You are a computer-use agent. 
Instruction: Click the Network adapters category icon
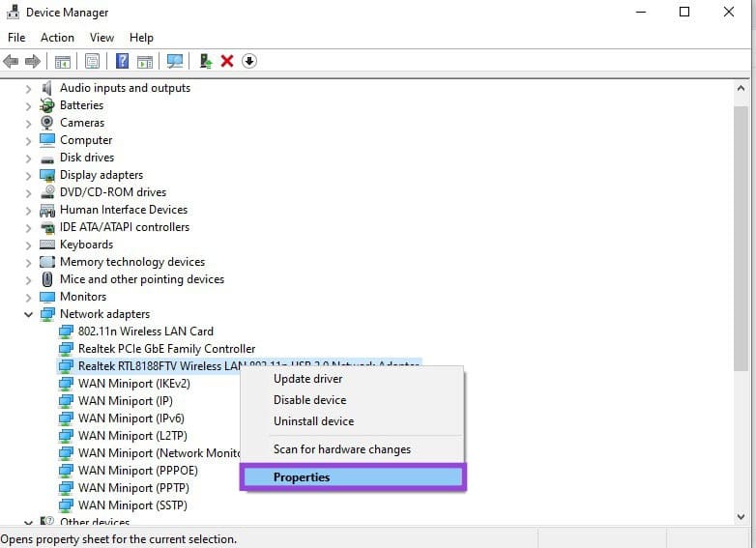click(x=47, y=314)
